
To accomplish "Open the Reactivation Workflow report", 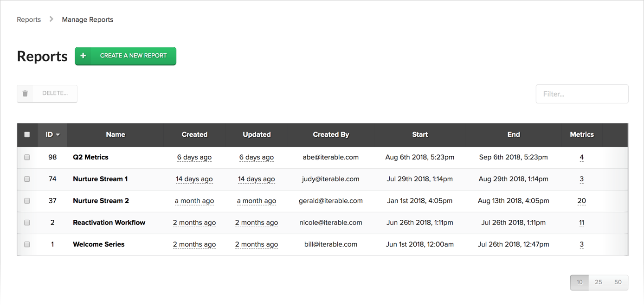I will click(109, 223).
